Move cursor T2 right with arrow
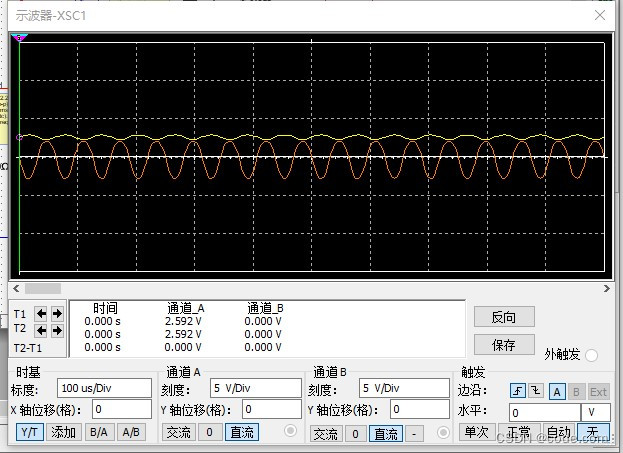 click(57, 330)
